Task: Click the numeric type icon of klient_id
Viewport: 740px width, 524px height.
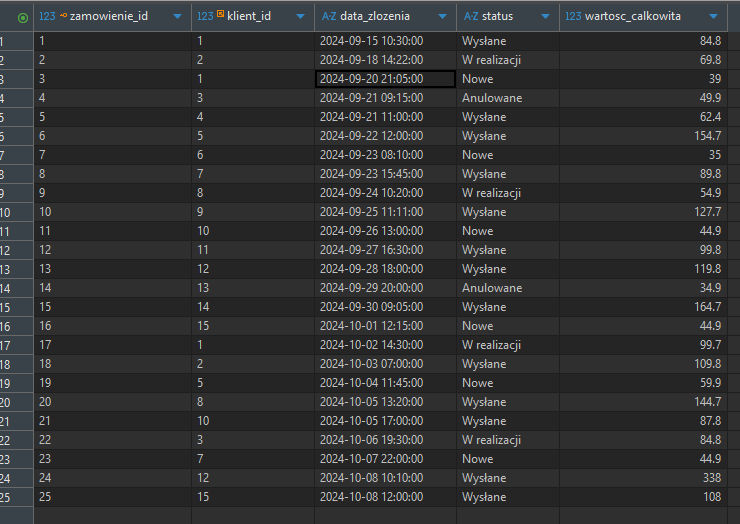Action: [x=206, y=17]
